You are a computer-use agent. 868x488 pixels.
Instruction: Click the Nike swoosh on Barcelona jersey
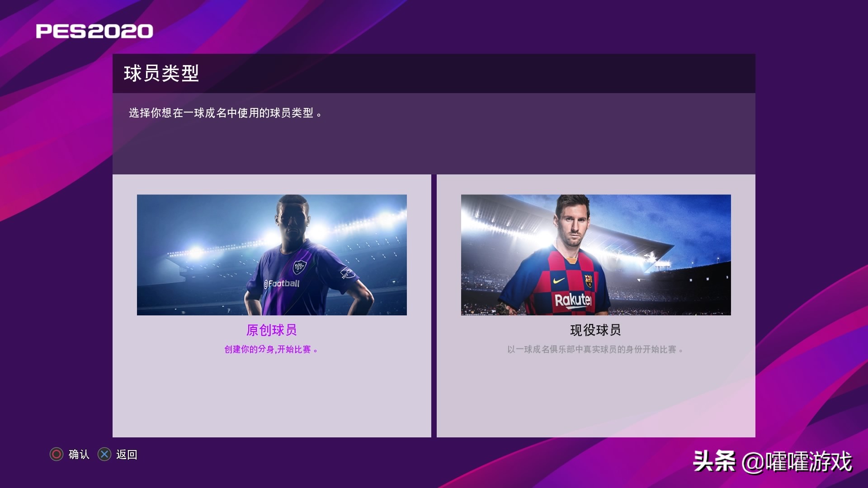(x=559, y=280)
